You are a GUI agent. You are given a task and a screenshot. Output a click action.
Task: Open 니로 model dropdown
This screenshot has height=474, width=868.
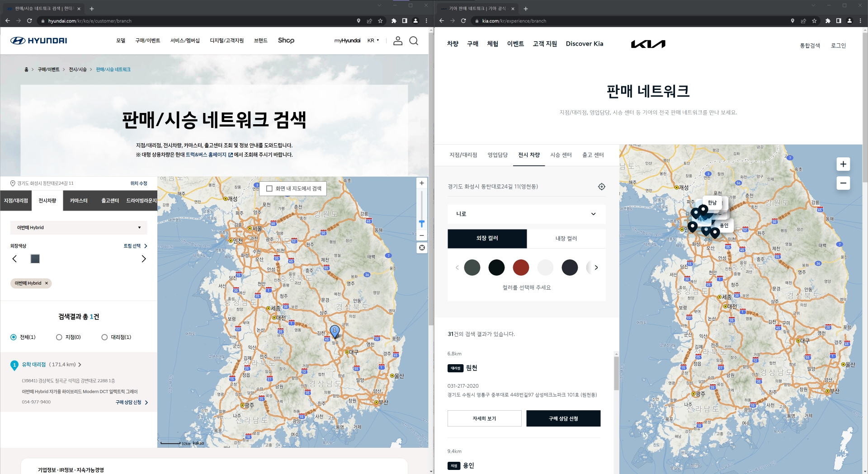coord(527,214)
